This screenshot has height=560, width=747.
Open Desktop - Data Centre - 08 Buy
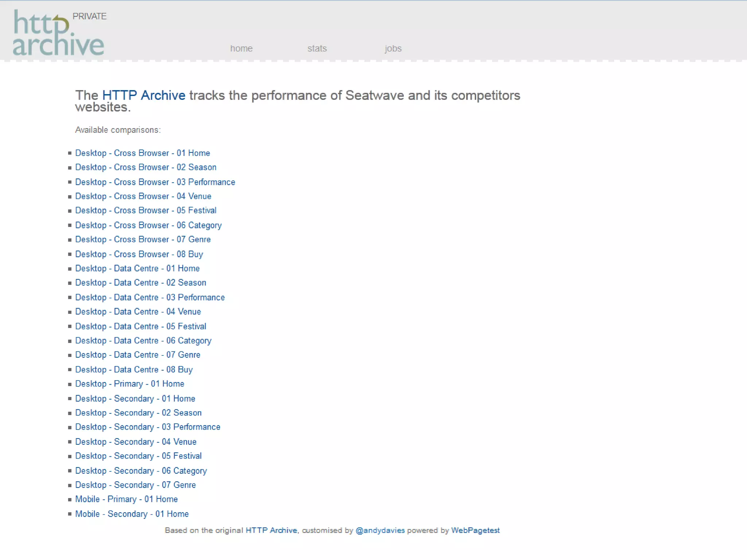133,370
